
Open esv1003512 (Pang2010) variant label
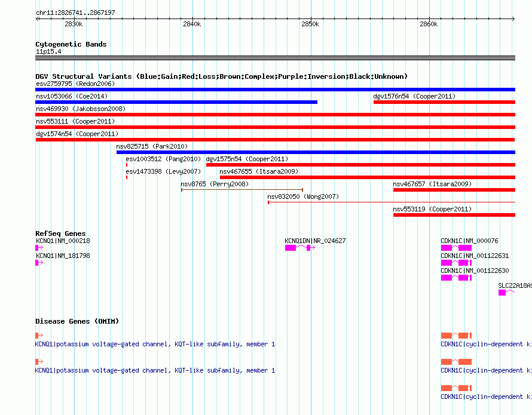(x=163, y=159)
